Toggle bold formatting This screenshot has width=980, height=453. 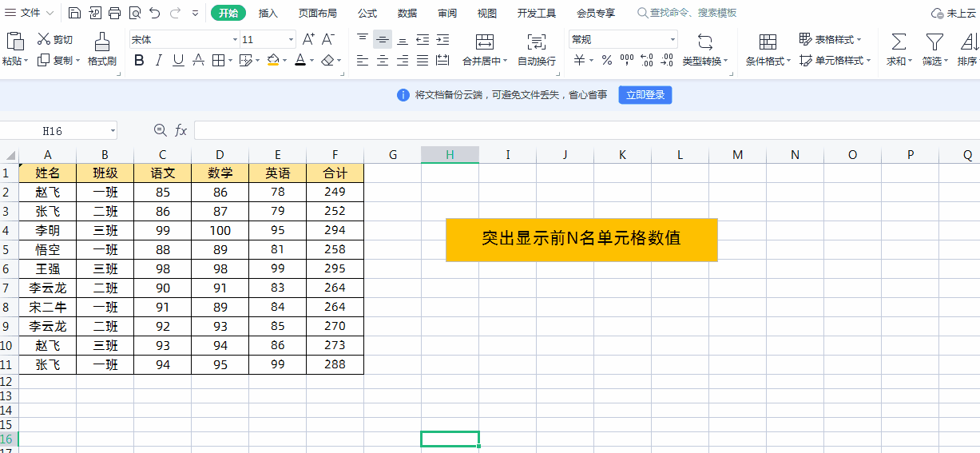139,60
